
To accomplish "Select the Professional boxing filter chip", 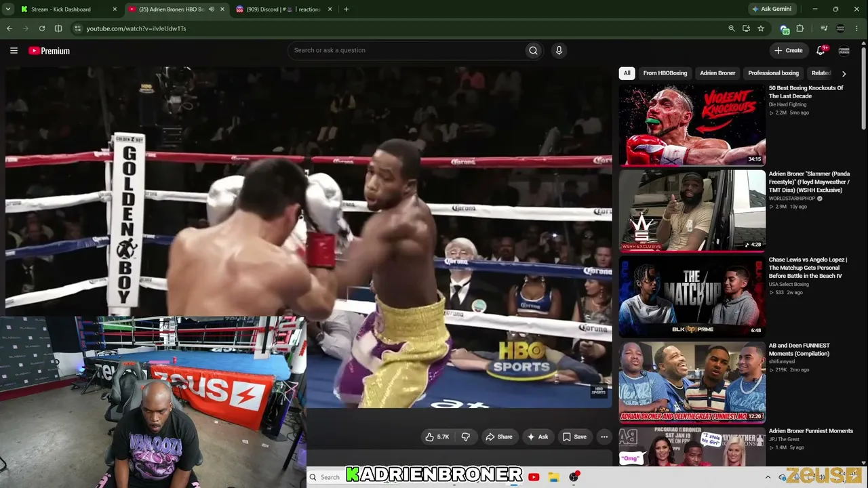I will click(x=773, y=73).
